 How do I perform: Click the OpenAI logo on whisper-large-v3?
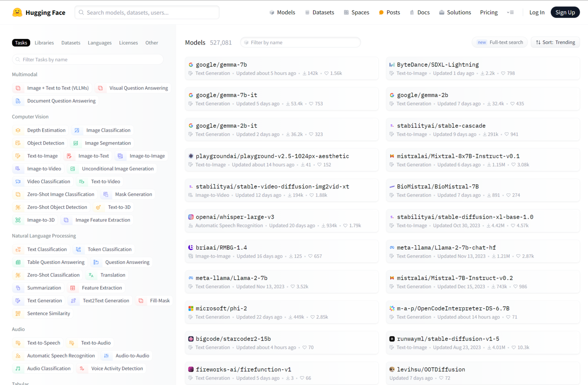[191, 217]
